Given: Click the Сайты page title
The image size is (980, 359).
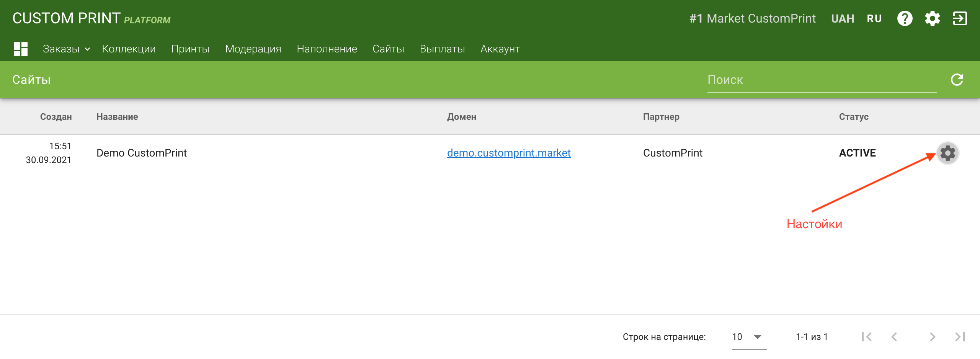Looking at the screenshot, I should tap(31, 80).
